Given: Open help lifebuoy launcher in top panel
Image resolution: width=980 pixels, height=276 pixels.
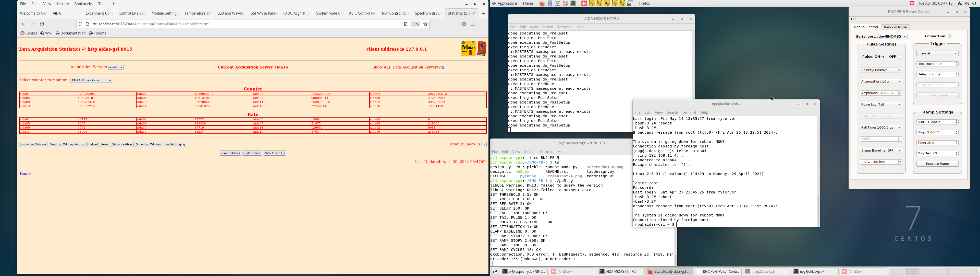Looking at the screenshot, I should click(565, 3).
